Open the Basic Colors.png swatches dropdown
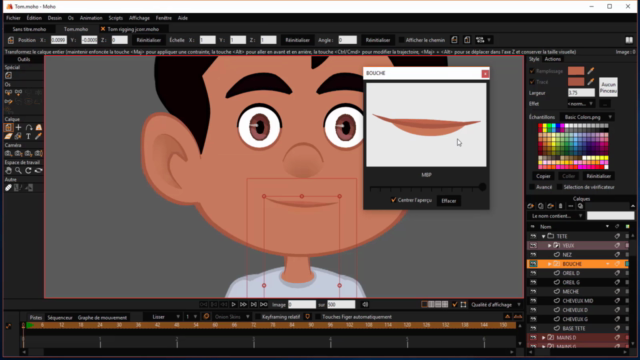Image resolution: width=640 pixels, height=360 pixels. coord(587,117)
